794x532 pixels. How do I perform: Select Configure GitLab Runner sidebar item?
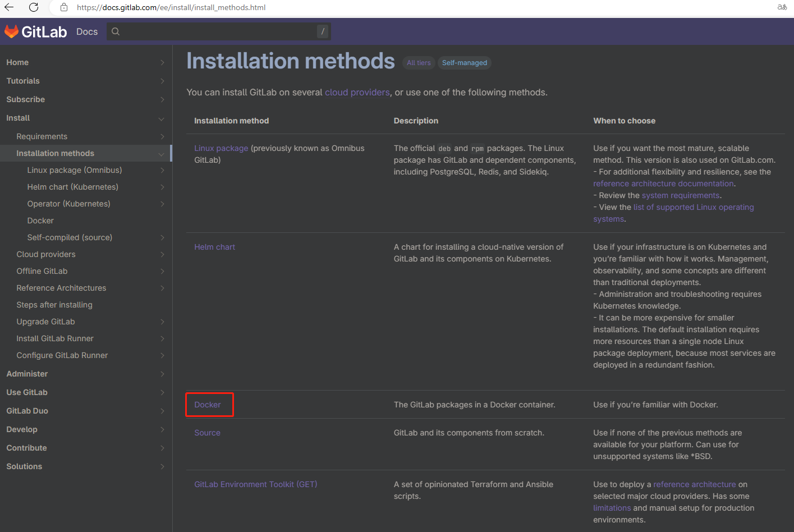pyautogui.click(x=62, y=355)
